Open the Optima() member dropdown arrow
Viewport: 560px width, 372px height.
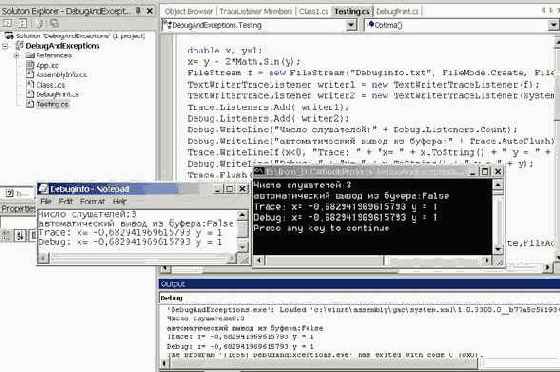point(553,25)
